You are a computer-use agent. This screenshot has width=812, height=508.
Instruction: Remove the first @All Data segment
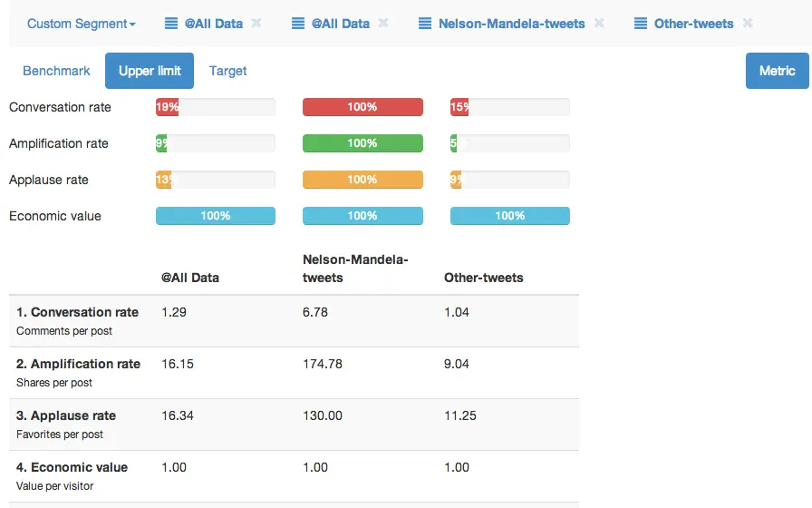pos(256,24)
